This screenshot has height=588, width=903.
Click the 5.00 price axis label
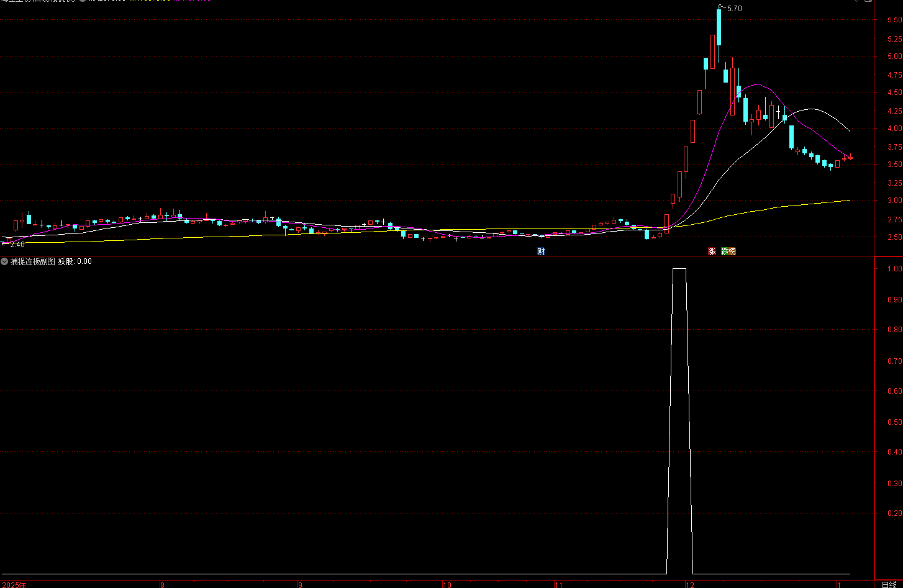pyautogui.click(x=894, y=57)
